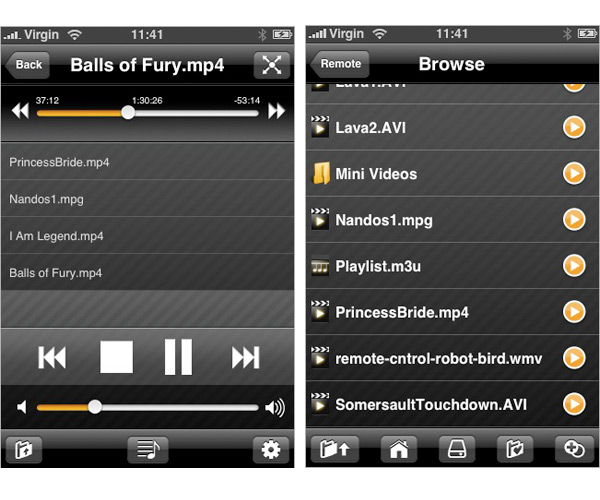Skip to previous track
The image size is (600, 500).
[x=52, y=358]
